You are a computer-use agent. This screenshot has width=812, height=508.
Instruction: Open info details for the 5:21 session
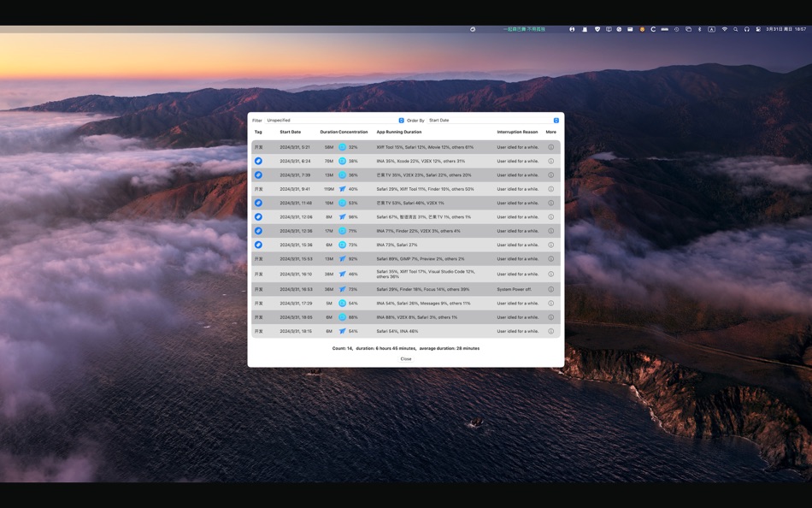coord(551,147)
